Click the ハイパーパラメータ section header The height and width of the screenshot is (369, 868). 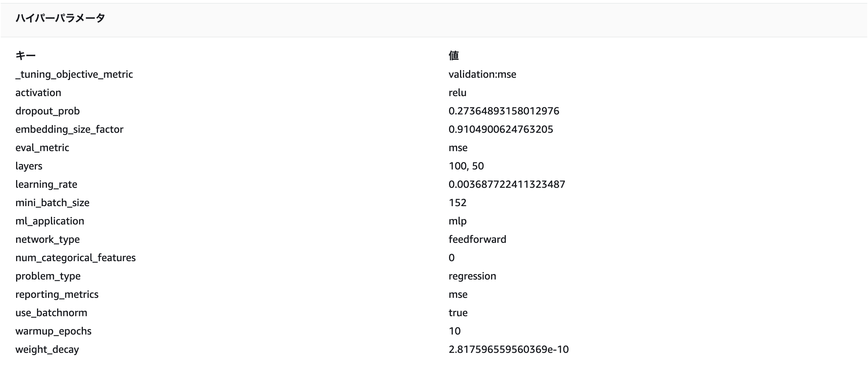point(60,18)
